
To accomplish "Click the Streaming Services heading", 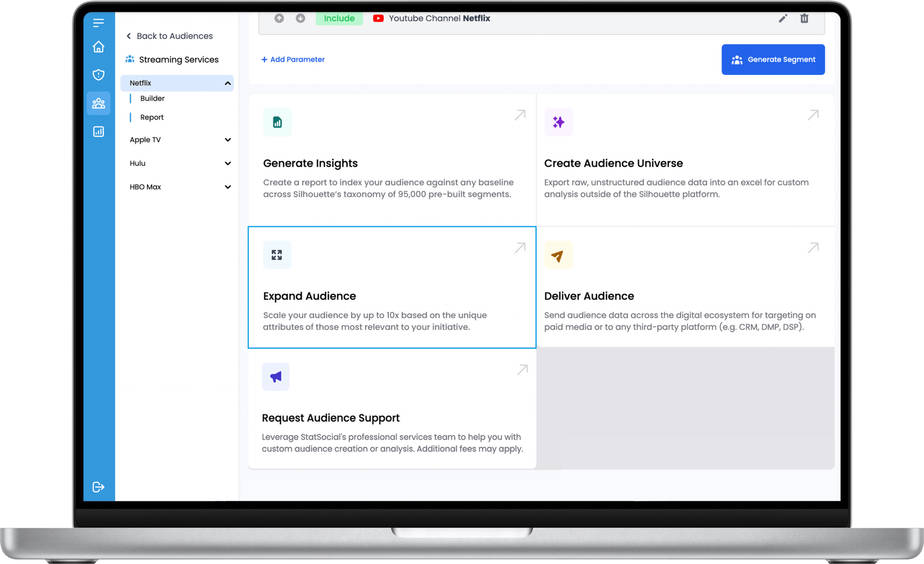I will pos(179,60).
